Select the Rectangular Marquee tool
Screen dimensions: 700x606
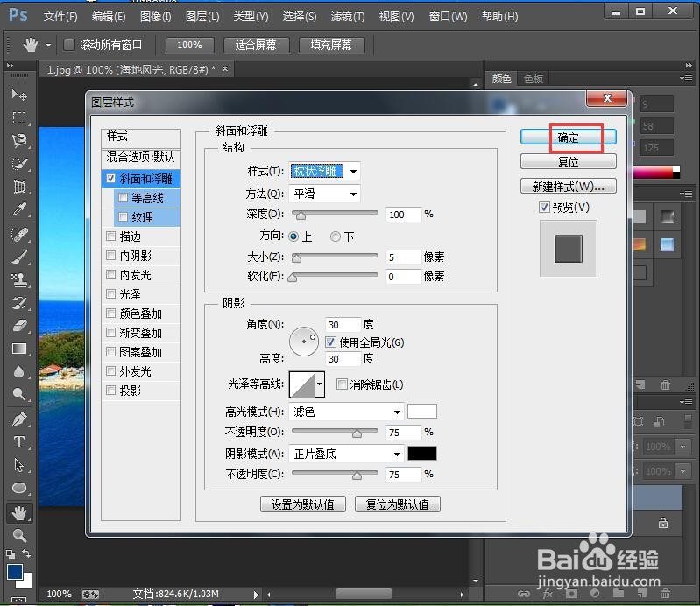coord(19,118)
